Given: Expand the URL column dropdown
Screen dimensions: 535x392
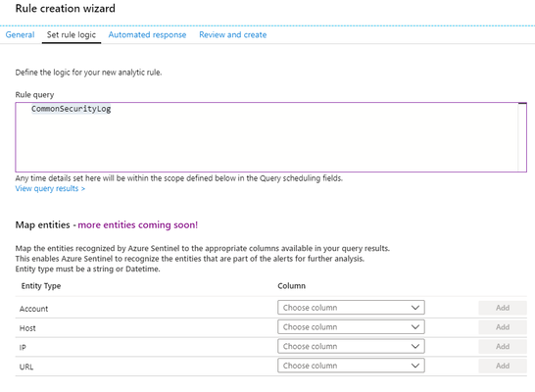Looking at the screenshot, I should pyautogui.click(x=351, y=366).
